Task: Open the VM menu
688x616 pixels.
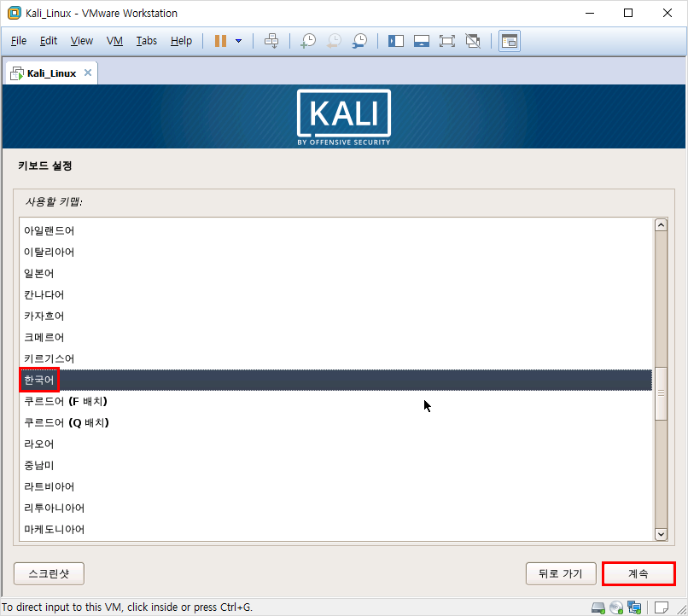Action: pos(114,41)
